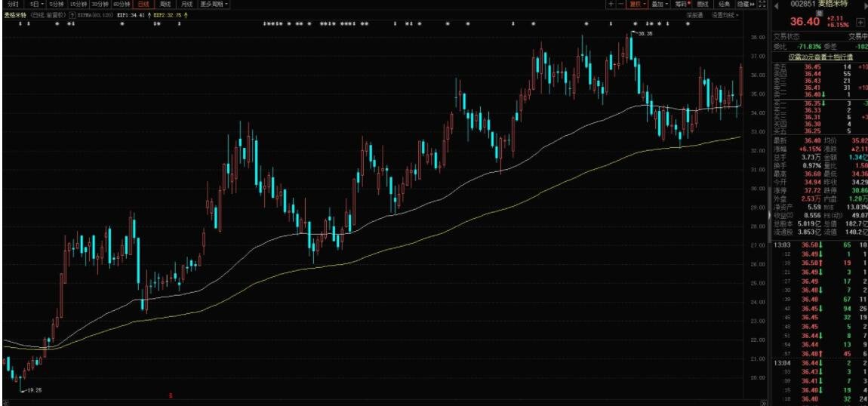This screenshot has height=406, width=868.
Task: Switch to 周线 weekly chart tab
Action: (165, 4)
